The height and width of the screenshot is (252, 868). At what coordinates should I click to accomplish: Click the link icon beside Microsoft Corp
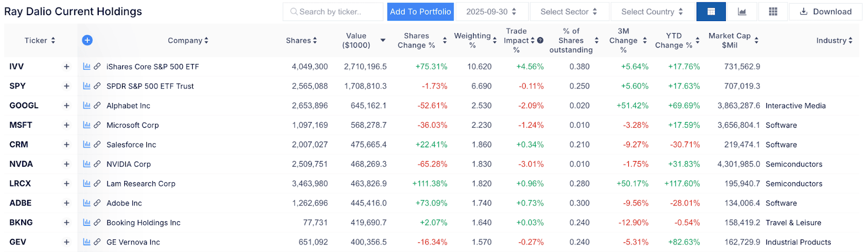pyautogui.click(x=97, y=125)
